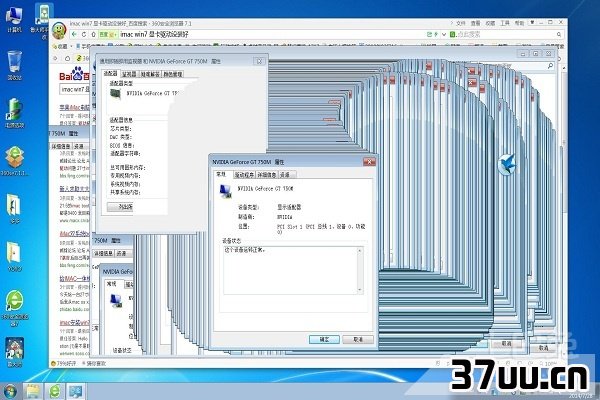
Task: Close the monitor and GeForce properties window
Action: [x=259, y=61]
